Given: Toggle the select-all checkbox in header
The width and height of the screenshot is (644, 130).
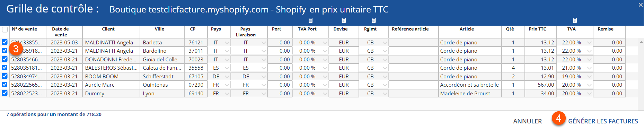Looking at the screenshot, I should (5, 29).
